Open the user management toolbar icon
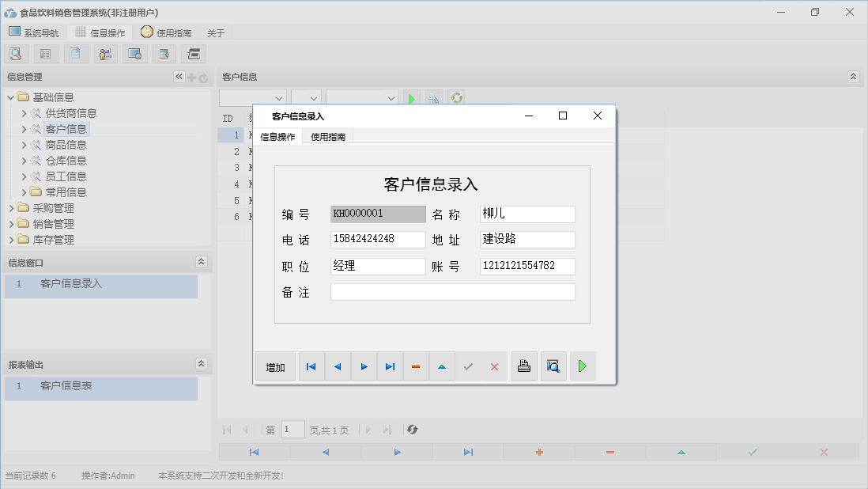The image size is (868, 489). click(x=105, y=53)
